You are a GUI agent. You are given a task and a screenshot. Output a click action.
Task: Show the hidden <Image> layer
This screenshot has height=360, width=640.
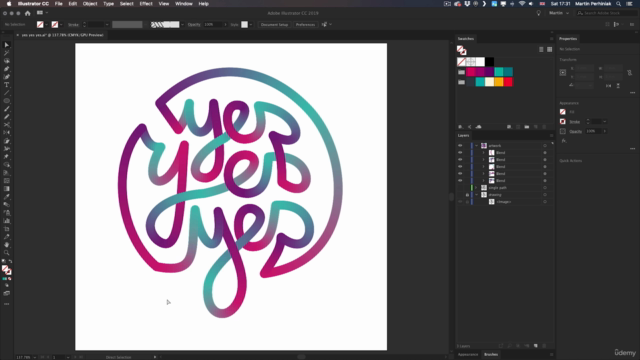click(x=460, y=202)
